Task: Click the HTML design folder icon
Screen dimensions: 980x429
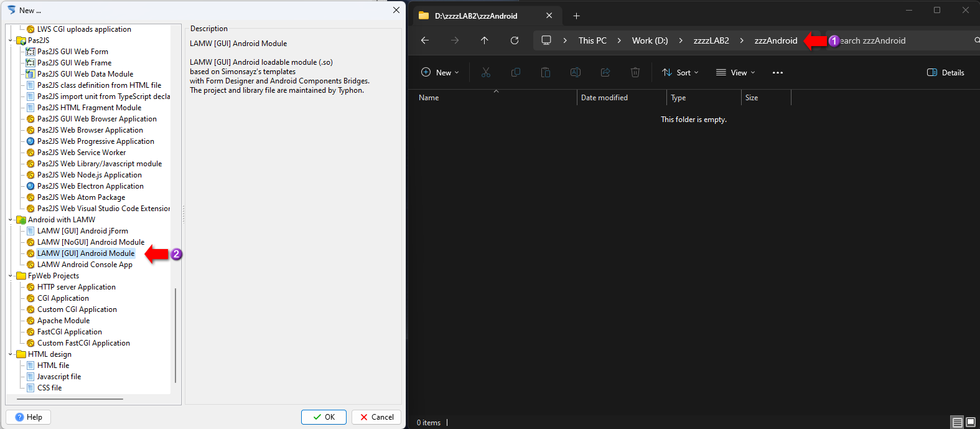Action: tap(21, 354)
